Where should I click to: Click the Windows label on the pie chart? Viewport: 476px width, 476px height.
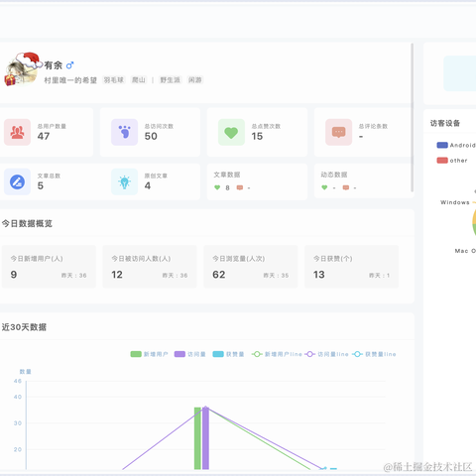(x=455, y=202)
